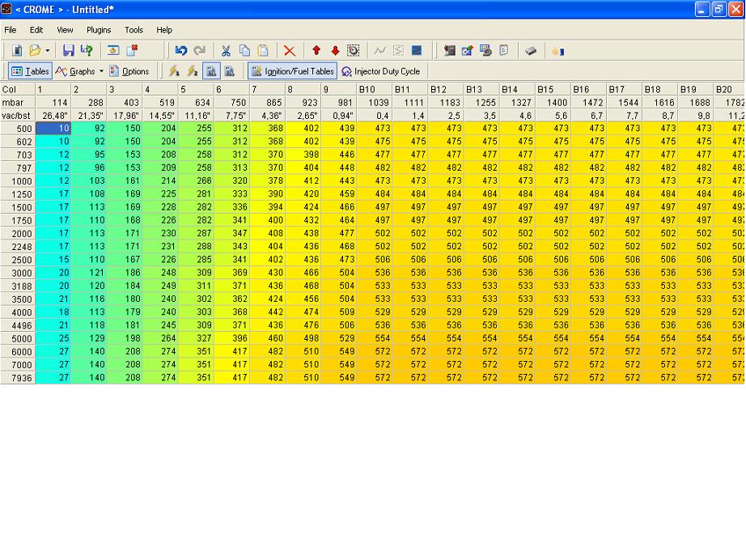Switch to Injector Duty Cycle view

(x=381, y=71)
